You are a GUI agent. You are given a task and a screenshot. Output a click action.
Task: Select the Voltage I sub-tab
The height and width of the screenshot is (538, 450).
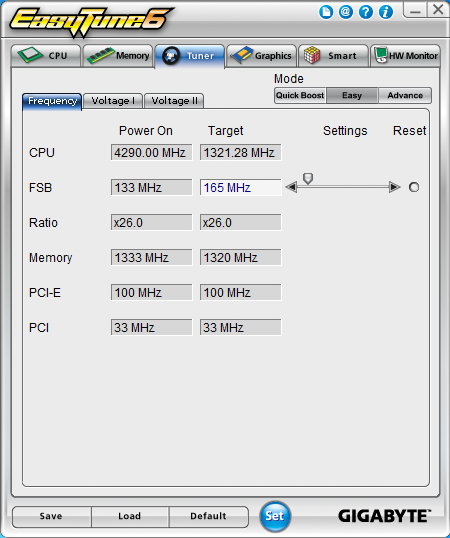point(113,101)
